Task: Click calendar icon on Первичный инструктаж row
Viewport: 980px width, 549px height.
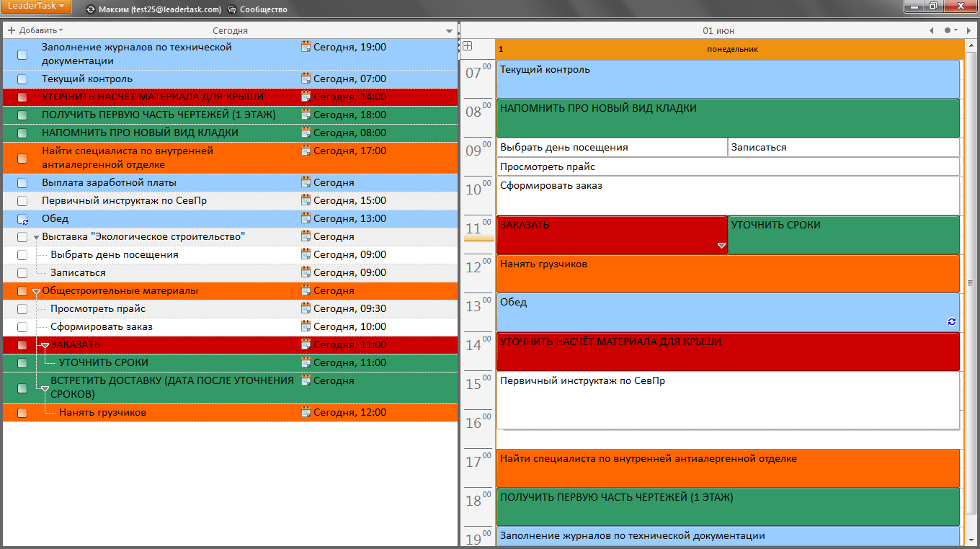Action: click(x=306, y=200)
